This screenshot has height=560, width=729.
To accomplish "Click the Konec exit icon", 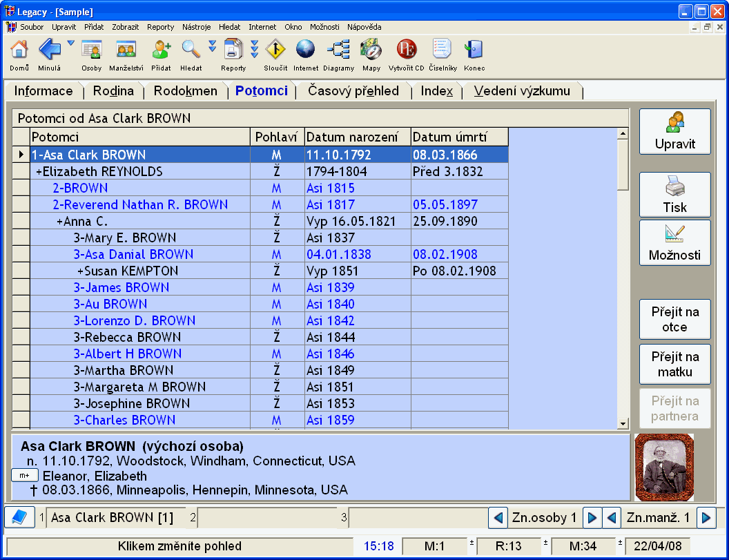I will pos(474,50).
